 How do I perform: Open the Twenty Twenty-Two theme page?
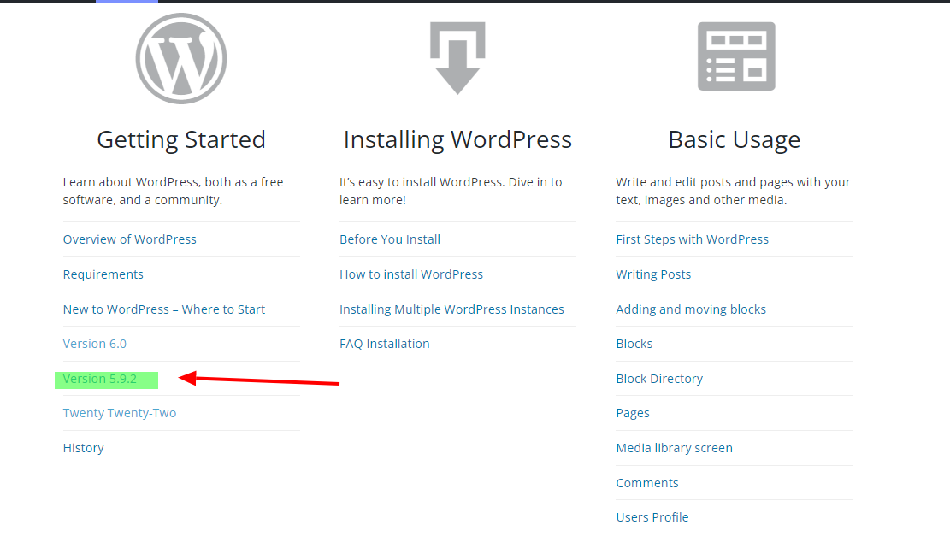(120, 412)
